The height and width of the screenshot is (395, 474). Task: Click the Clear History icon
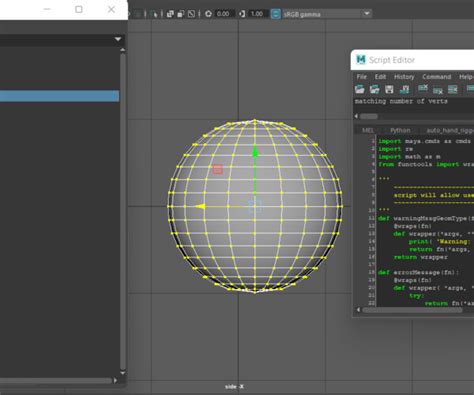(x=423, y=88)
